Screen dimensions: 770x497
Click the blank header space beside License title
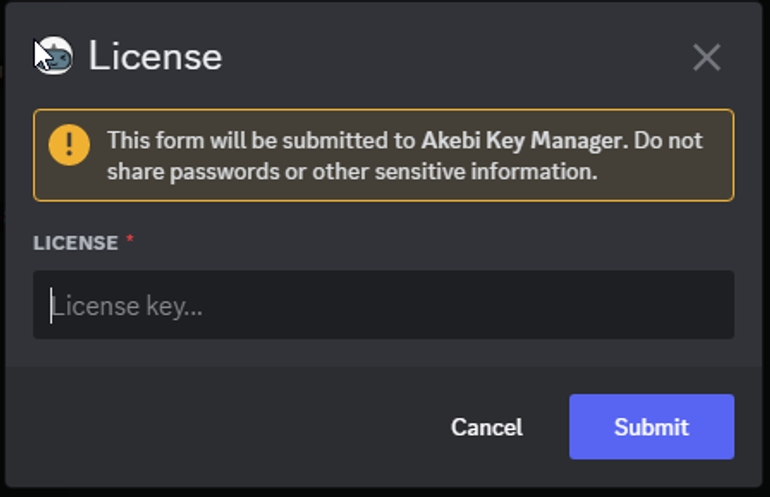tap(450, 56)
